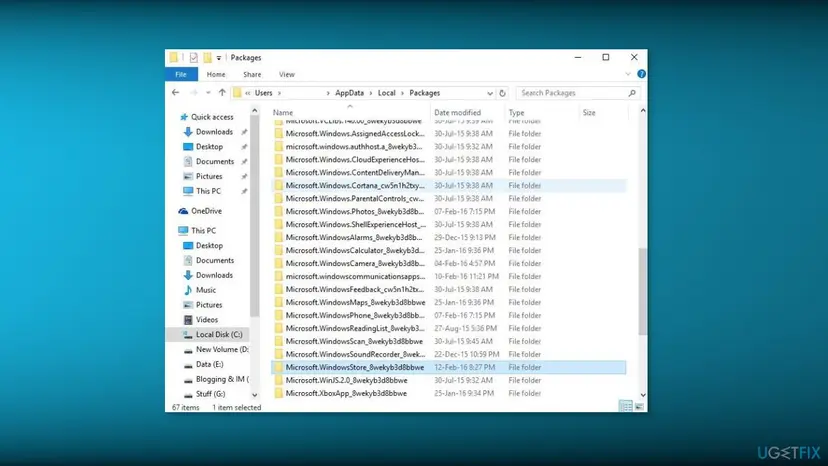Select Quick access in navigation pane
This screenshot has height=466, width=828.
pyautogui.click(x=212, y=117)
